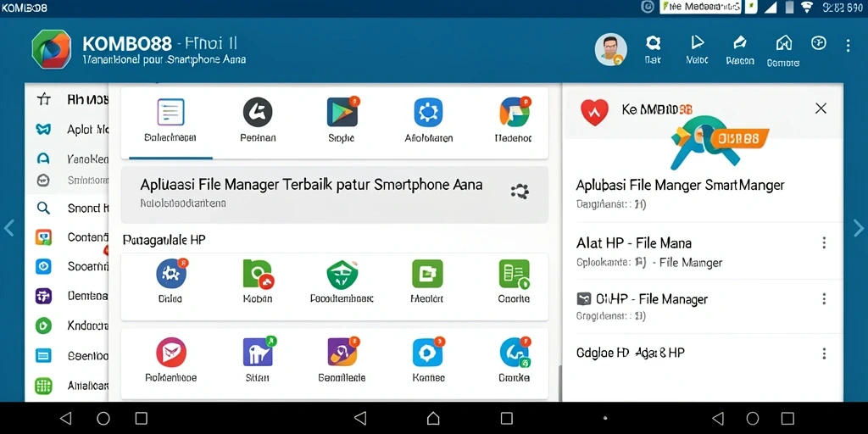
Task: Switch to the Play Store style tab
Action: pyautogui.click(x=342, y=122)
